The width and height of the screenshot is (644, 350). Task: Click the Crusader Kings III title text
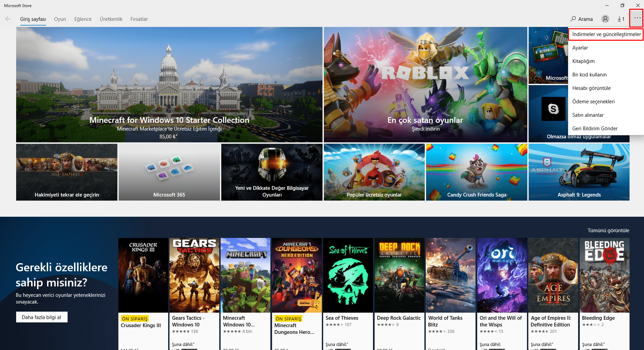pos(141,325)
